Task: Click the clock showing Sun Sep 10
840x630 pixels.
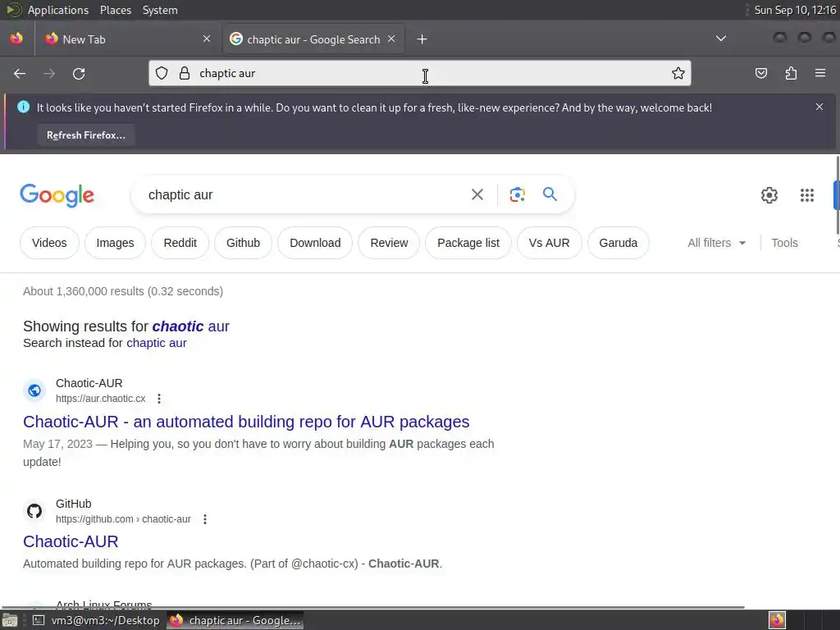Action: (x=795, y=10)
